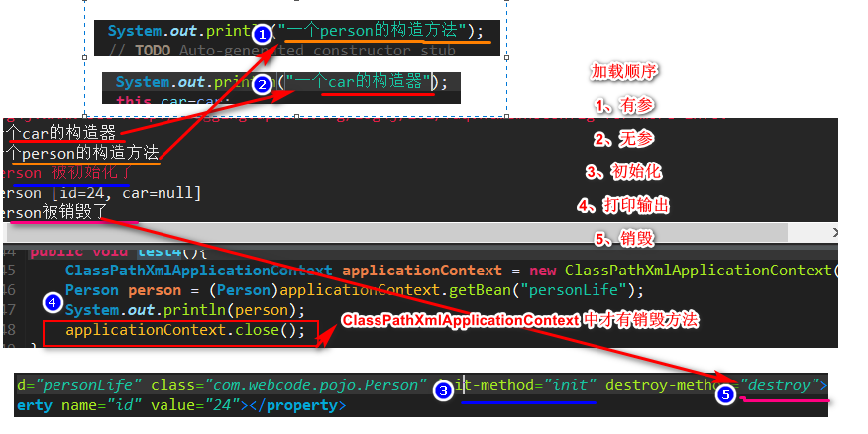Viewport: 868px width, 434px height.
Task: Click the 'new' keyword on line 45
Action: tap(543, 271)
